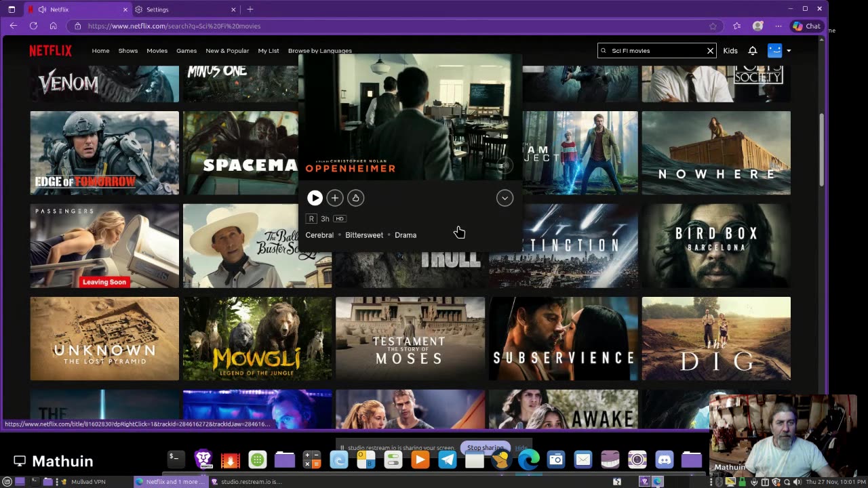Open Venom movie thumbnail
This screenshot has width=868, height=488.
[x=104, y=84]
